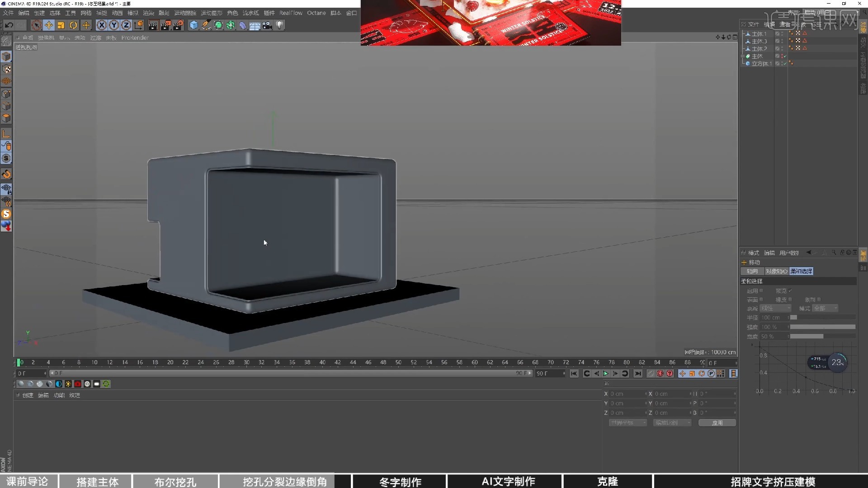Select the Live Selection tool
Viewport: 868px width, 488px height.
(37, 25)
